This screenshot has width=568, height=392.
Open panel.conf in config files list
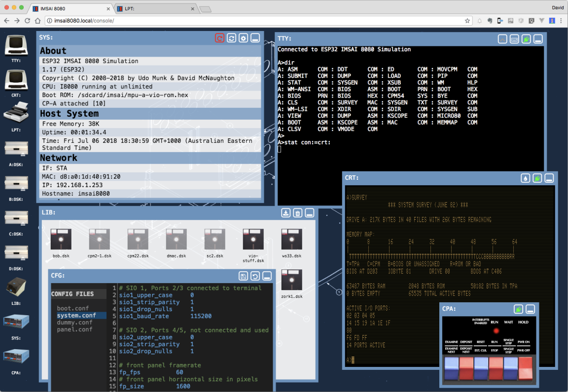coord(74,329)
